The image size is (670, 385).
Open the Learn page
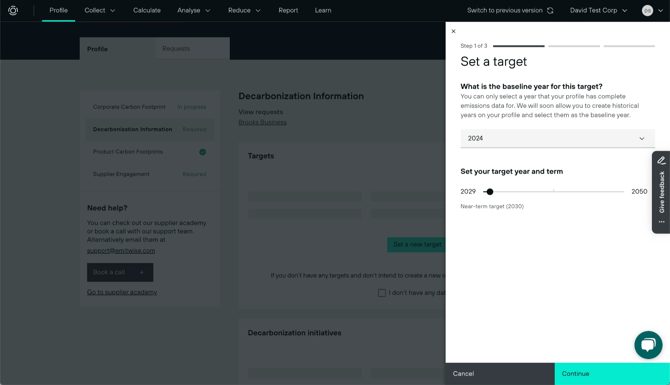click(323, 10)
